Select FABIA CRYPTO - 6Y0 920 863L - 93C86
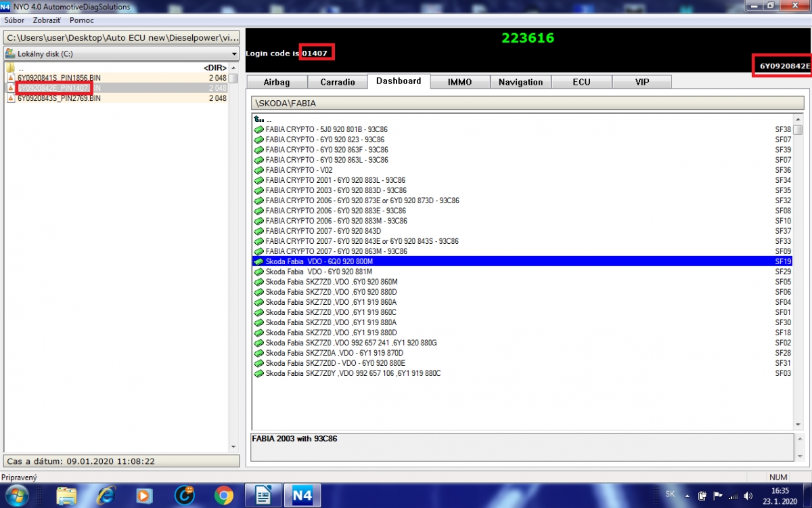The width and height of the screenshot is (812, 508). tap(522, 160)
